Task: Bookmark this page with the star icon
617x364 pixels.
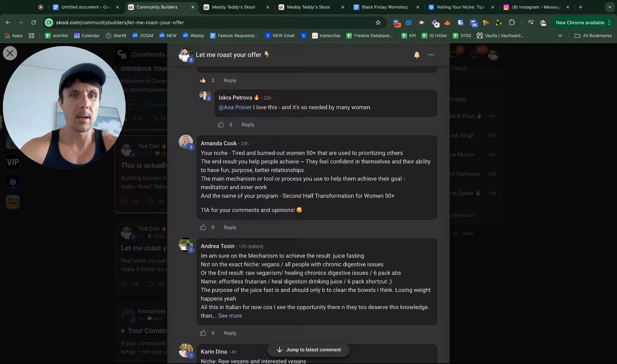Action: tap(378, 23)
